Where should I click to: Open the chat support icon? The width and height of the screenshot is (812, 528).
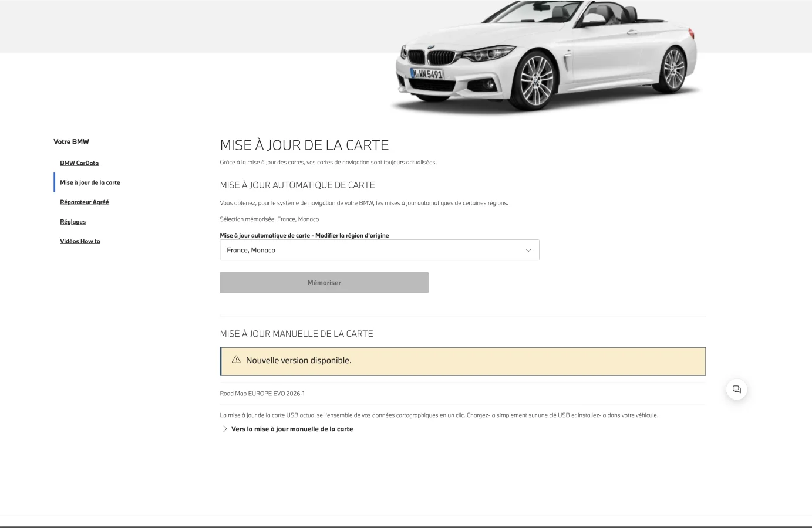click(737, 390)
